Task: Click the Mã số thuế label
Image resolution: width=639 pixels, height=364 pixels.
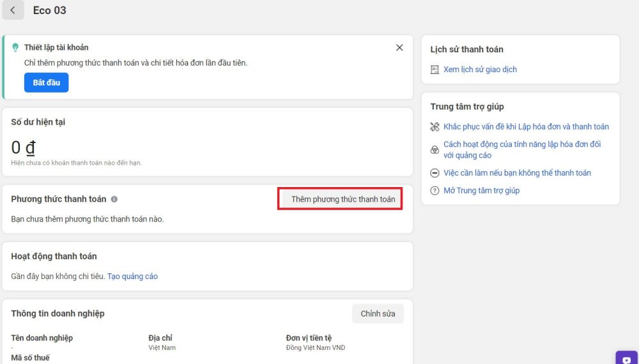Action: coord(30,358)
